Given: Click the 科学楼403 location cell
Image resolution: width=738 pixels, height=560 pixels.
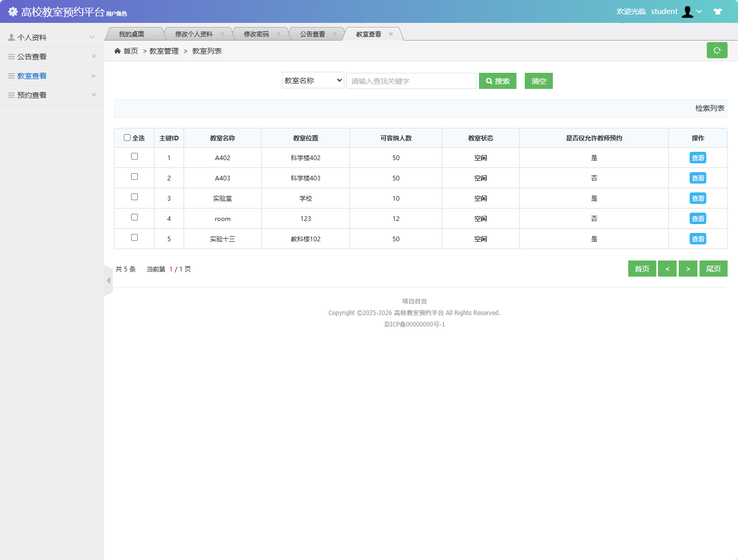Looking at the screenshot, I should [x=306, y=178].
